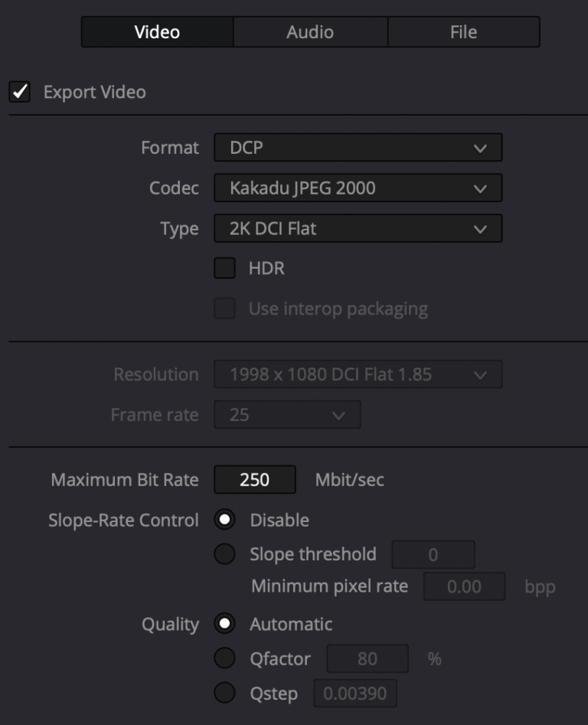Uncheck the Export Video checkbox
The image size is (588, 725).
[x=21, y=92]
